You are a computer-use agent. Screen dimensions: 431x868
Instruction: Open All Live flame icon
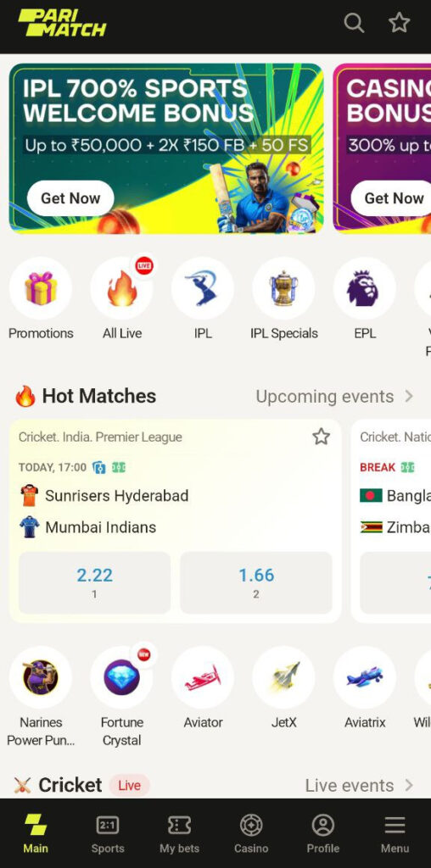[122, 288]
